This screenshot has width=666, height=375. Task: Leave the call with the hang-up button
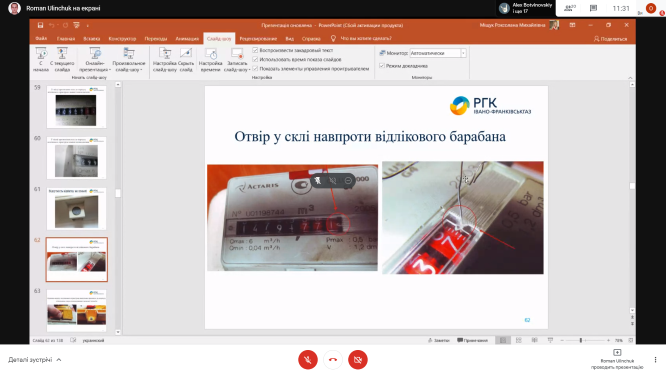click(x=333, y=360)
